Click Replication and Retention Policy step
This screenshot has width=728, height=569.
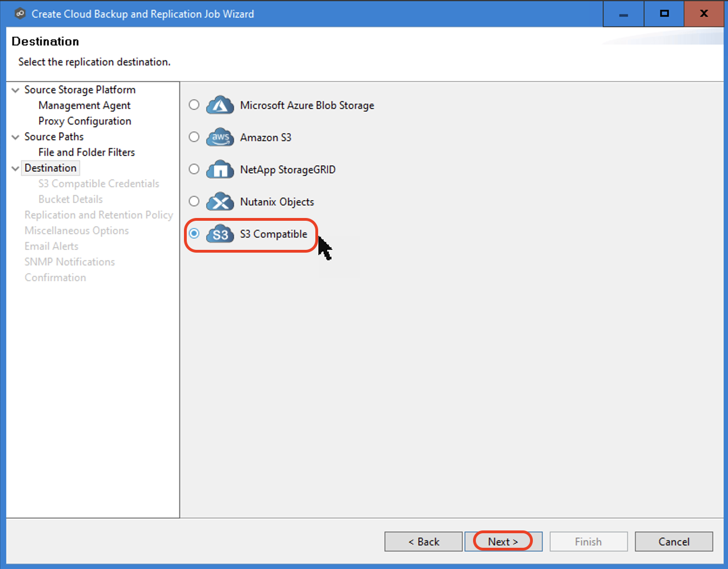point(99,215)
